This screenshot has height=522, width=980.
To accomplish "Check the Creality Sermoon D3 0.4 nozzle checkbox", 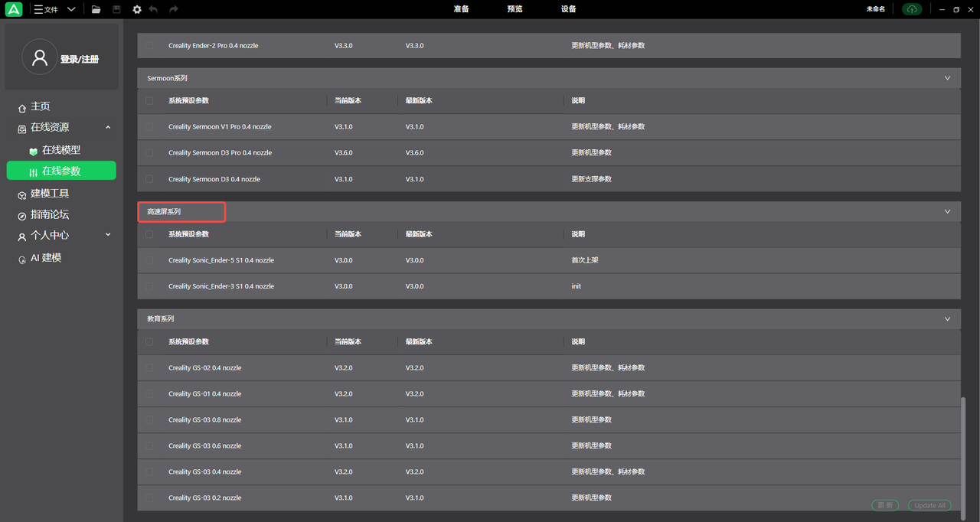I will [x=149, y=178].
